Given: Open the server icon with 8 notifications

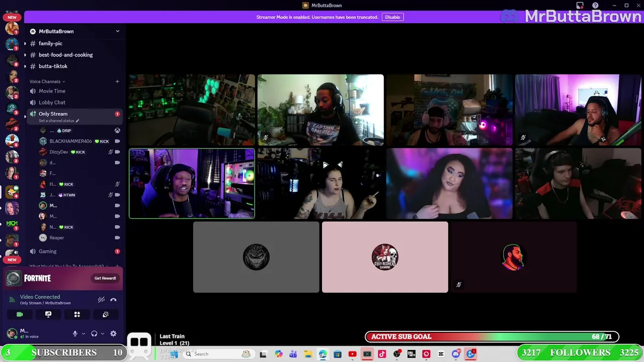Looking at the screenshot, I should click(x=12, y=60).
